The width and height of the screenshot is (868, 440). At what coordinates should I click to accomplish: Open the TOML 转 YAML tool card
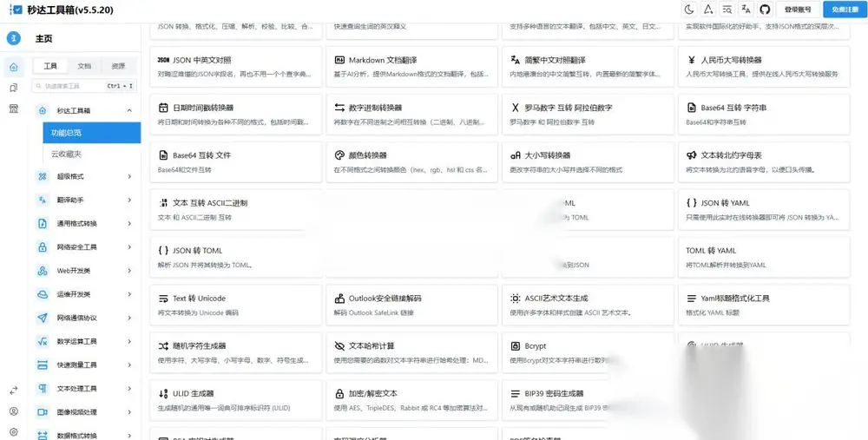pos(764,258)
